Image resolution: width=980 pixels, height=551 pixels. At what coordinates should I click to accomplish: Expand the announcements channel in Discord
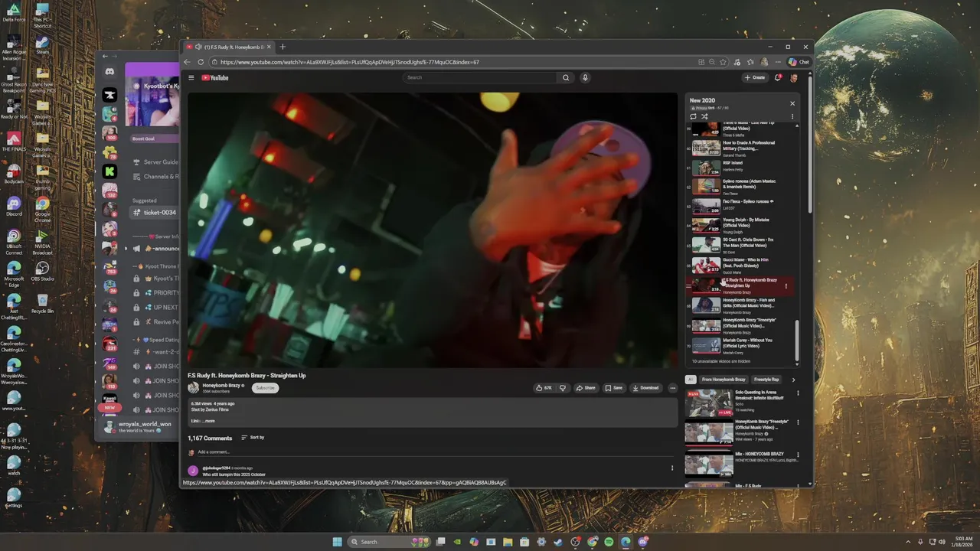pos(126,249)
